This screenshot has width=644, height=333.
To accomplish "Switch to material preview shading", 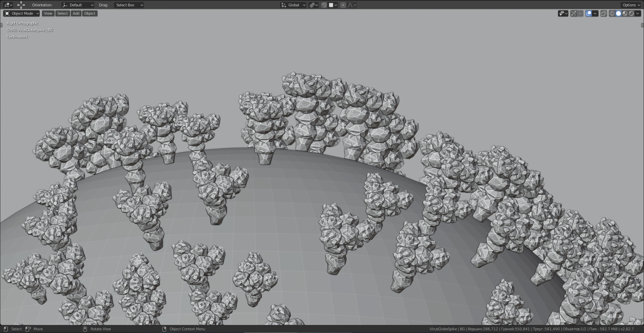I will (625, 13).
